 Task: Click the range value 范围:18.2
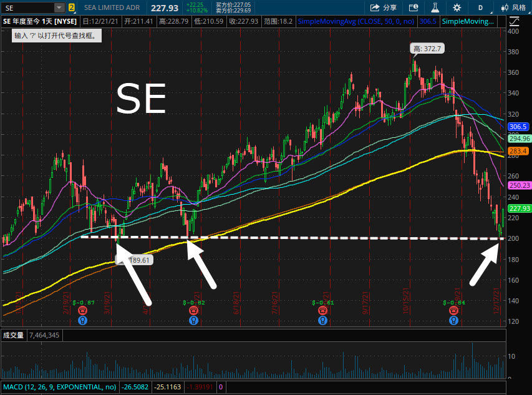coord(278,21)
